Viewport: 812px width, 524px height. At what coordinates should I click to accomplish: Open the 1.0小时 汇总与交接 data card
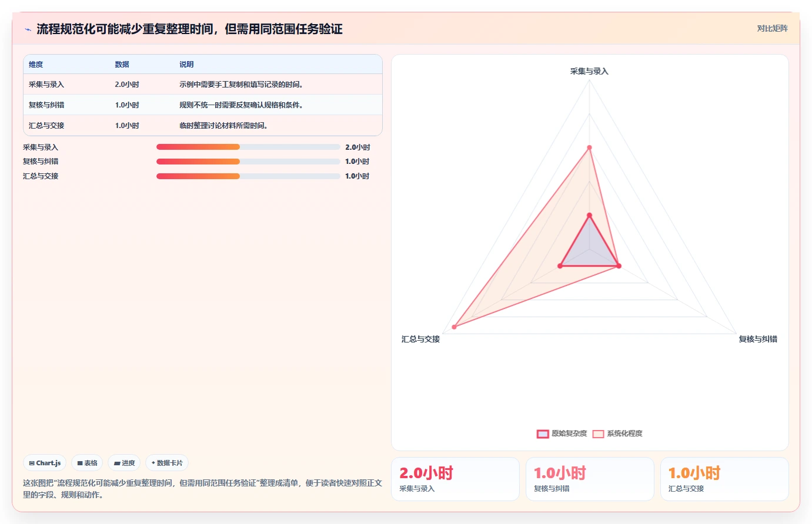(724, 479)
